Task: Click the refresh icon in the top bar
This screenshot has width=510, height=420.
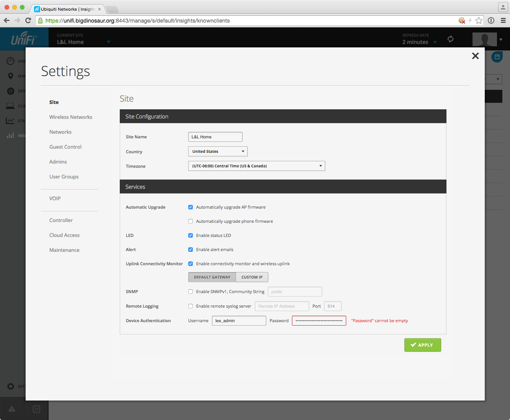Action: (450, 39)
